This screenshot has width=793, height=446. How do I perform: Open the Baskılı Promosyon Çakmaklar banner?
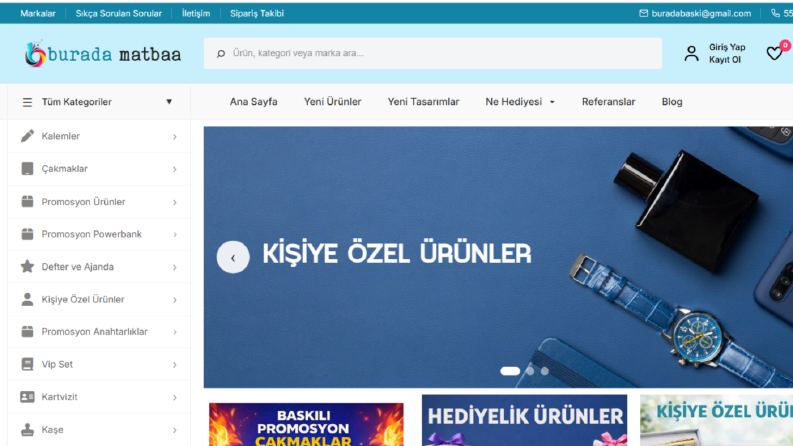pos(306,424)
